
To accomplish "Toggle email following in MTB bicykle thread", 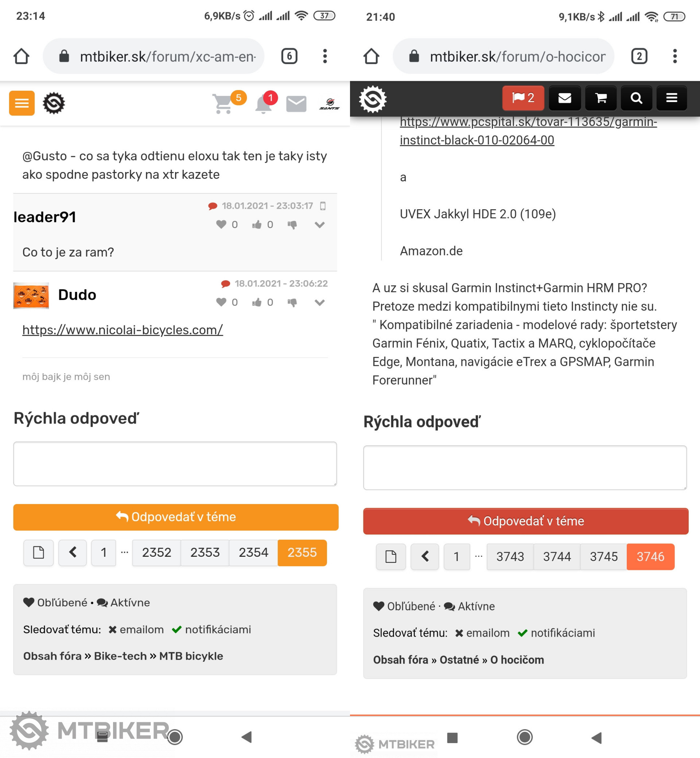I will point(136,629).
